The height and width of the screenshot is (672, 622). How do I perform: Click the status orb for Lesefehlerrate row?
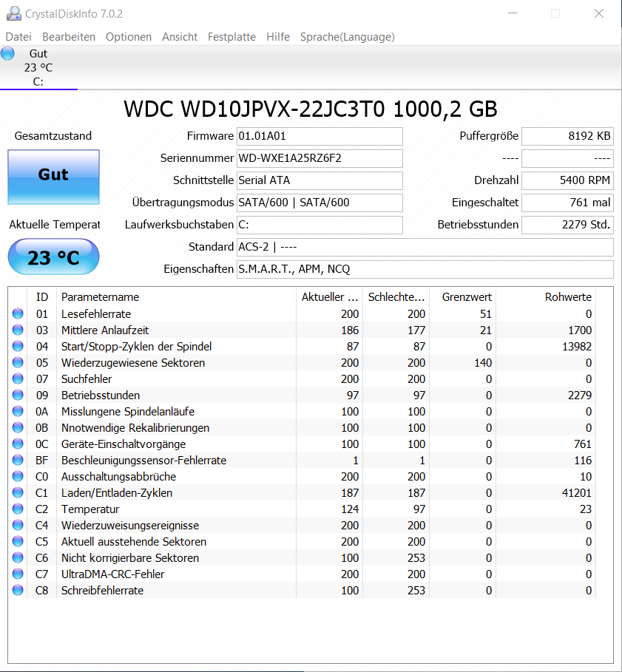(18, 313)
